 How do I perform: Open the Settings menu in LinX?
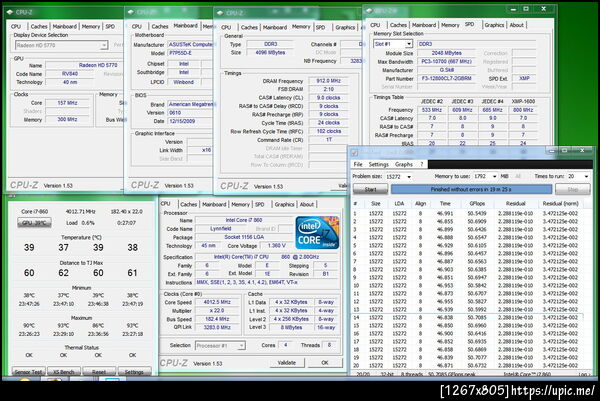pos(378,164)
